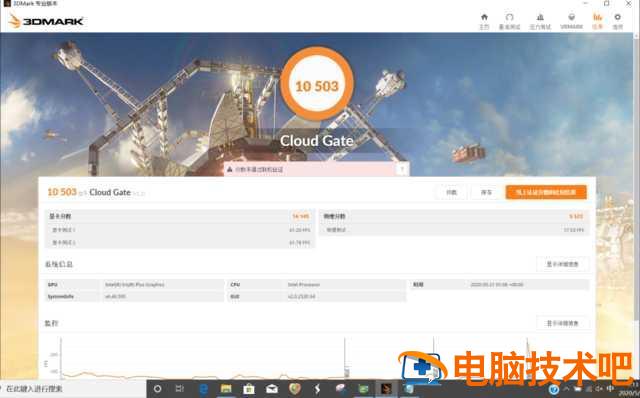Open Microsoft Edge from taskbar

203,389
